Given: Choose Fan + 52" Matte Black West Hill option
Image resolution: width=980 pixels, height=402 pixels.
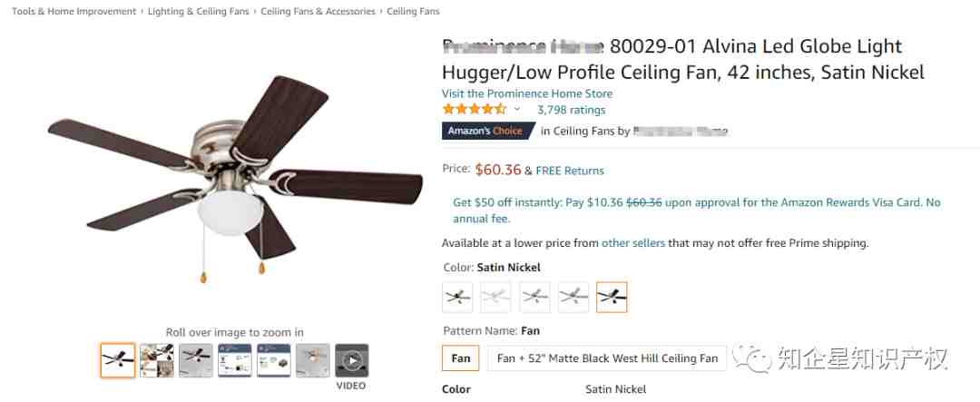Looking at the screenshot, I should (607, 358).
